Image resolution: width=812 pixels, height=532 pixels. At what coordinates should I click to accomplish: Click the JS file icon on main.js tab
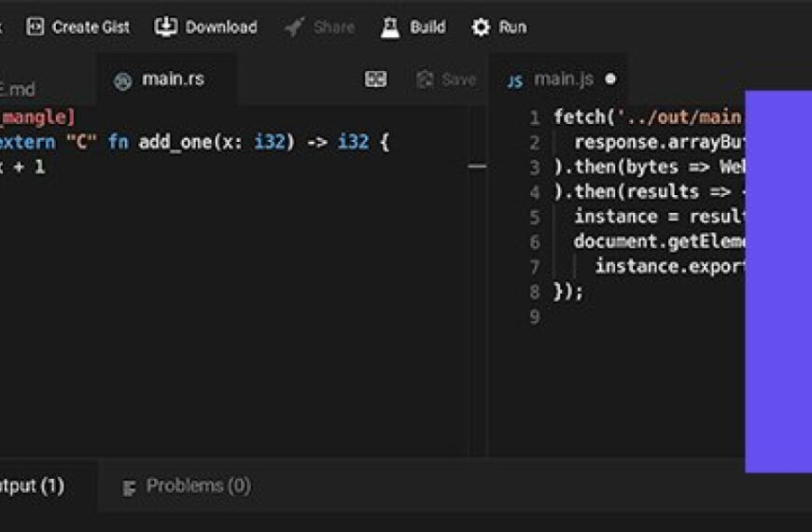pos(515,81)
